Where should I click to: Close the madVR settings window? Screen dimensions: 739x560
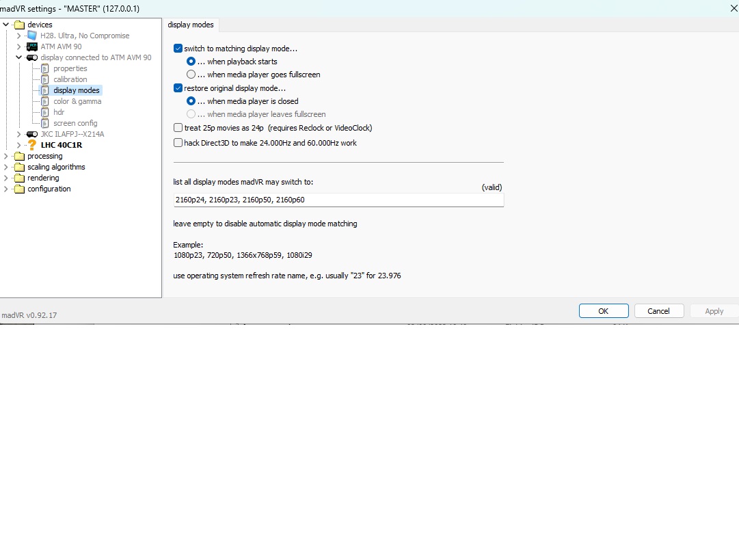pos(734,8)
